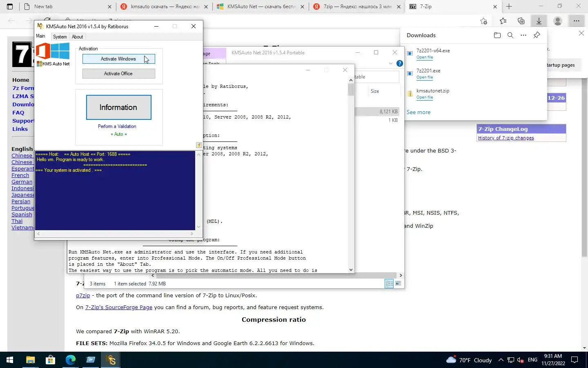The height and width of the screenshot is (368, 588).
Task: Click the blue help icon in Explorer window
Action: pos(400,63)
